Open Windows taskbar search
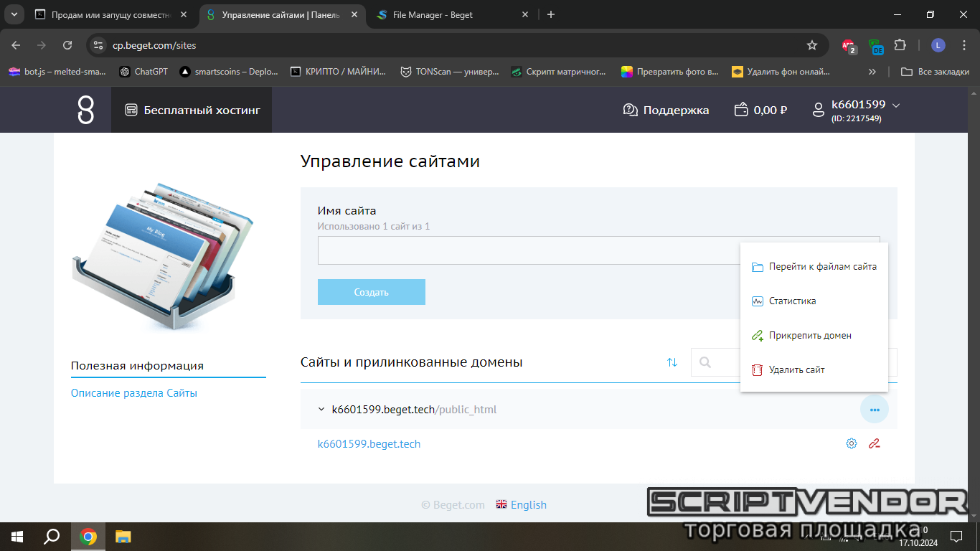980x551 pixels. point(52,536)
